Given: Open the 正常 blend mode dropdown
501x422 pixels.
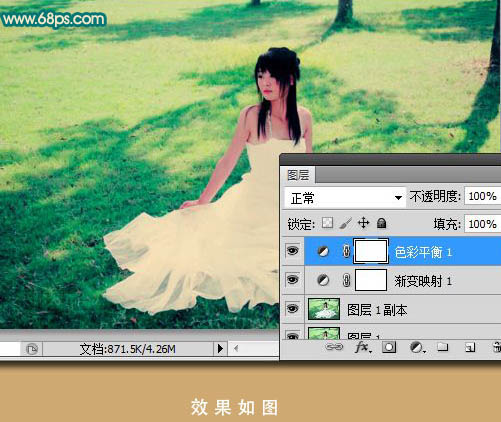Looking at the screenshot, I should 345,198.
